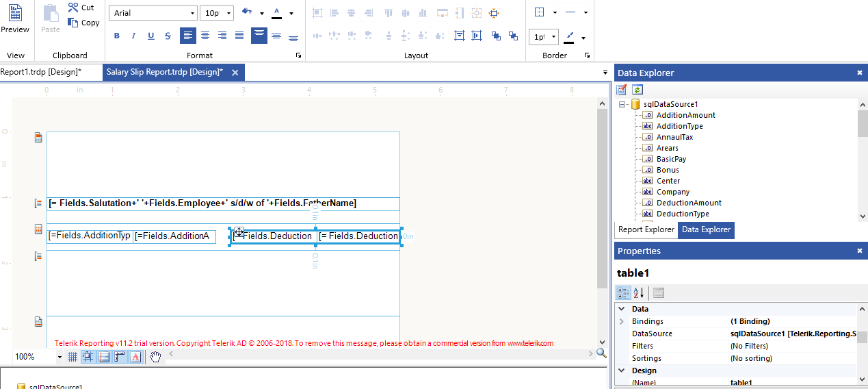
Task: Align text left
Action: pos(188,36)
